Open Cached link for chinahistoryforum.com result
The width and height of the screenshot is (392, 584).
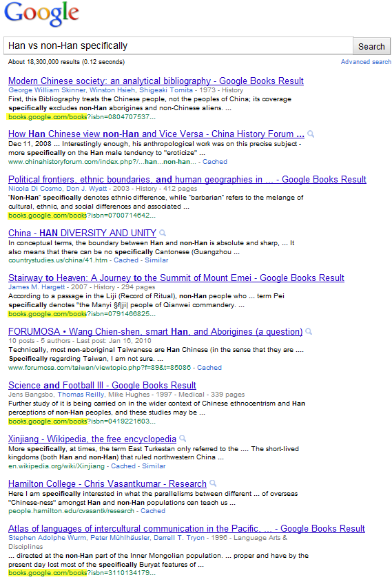point(215,162)
